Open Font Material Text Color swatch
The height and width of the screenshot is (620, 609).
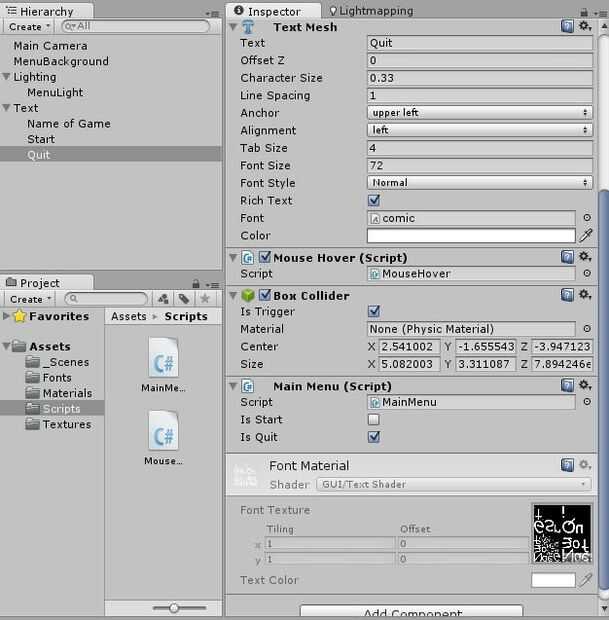coord(553,580)
